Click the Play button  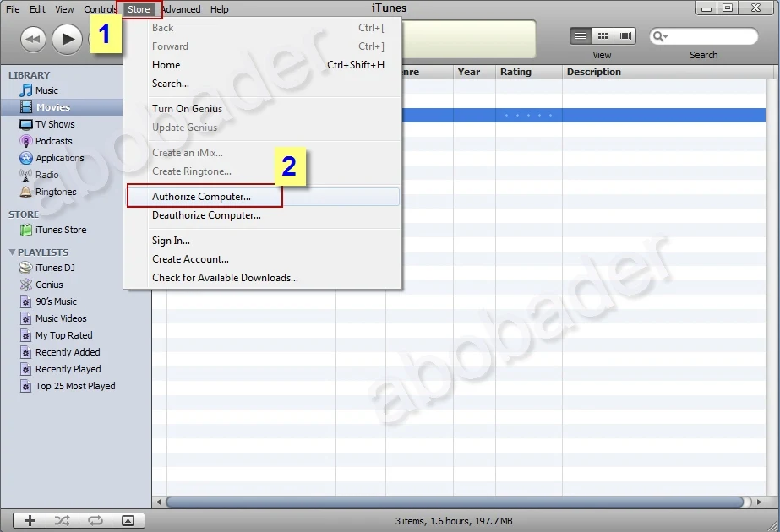coord(67,39)
